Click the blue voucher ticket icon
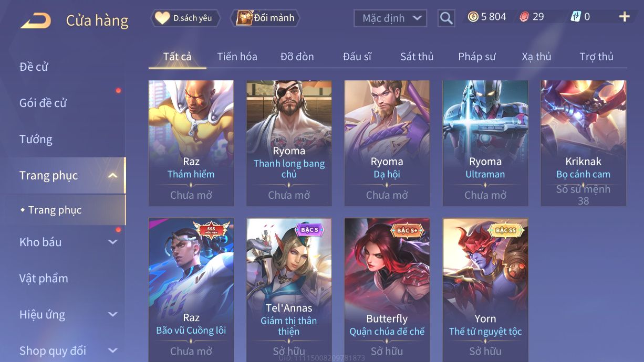The image size is (644, 362). click(x=576, y=17)
